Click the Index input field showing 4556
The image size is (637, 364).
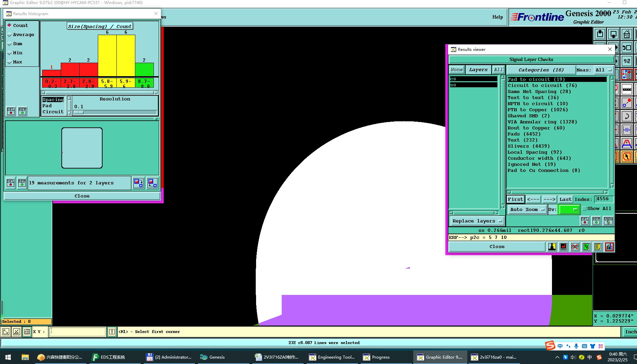[604, 199]
